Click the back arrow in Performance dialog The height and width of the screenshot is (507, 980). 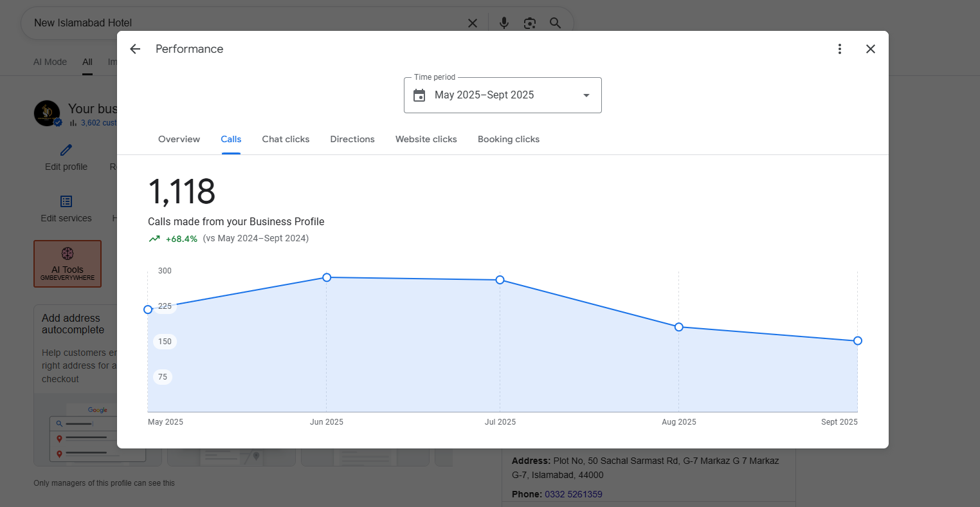pos(135,49)
